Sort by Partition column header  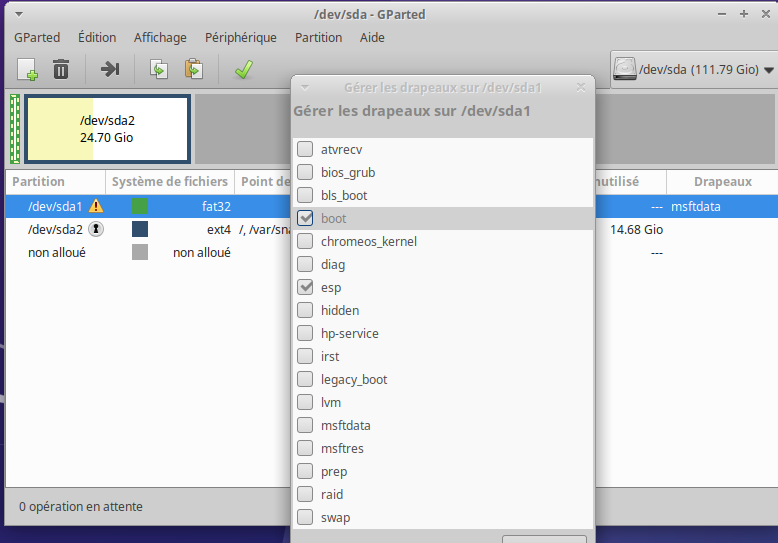click(x=56, y=182)
